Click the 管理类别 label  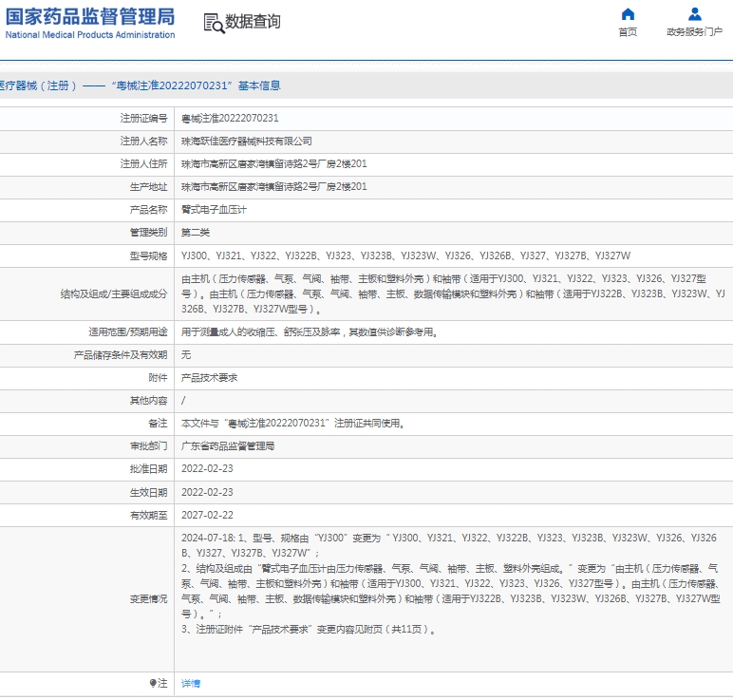click(x=148, y=233)
